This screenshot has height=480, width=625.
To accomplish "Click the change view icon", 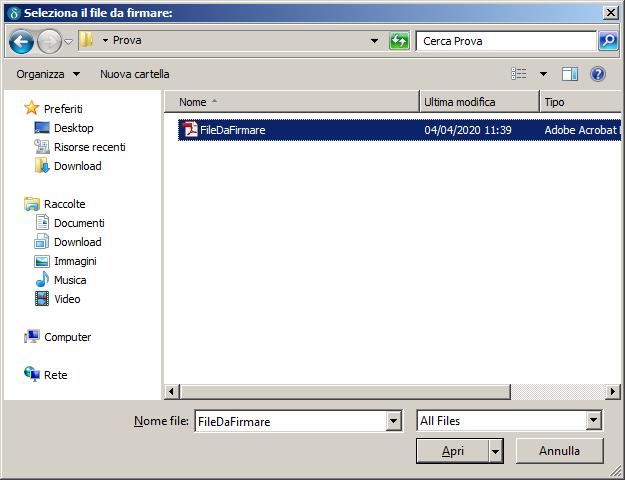I will pyautogui.click(x=519, y=74).
